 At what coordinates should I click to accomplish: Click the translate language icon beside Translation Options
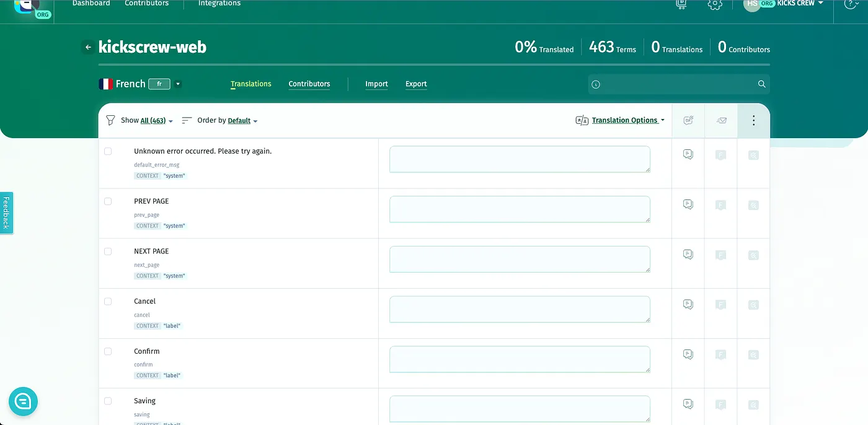coord(582,120)
